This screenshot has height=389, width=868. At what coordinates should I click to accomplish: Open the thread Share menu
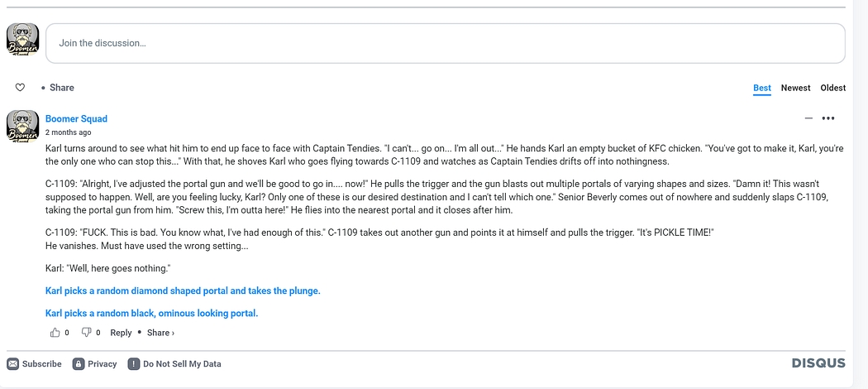point(61,88)
